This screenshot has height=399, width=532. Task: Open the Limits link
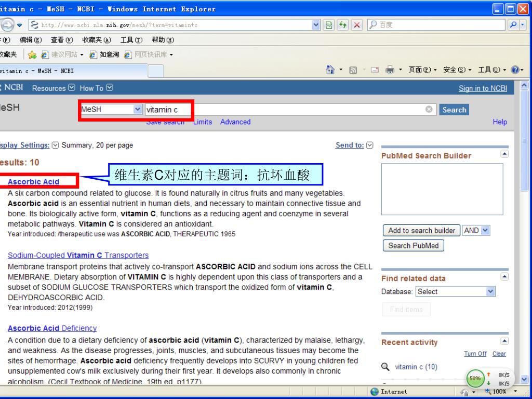[x=203, y=122]
